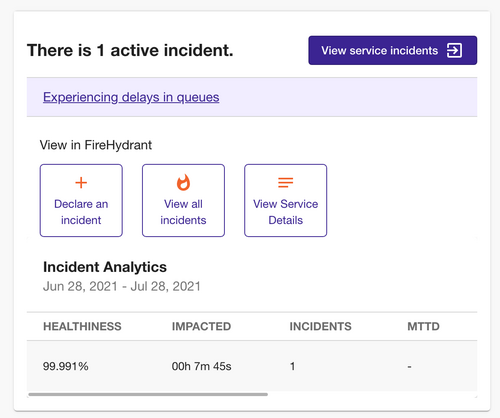Screen dimensions: 500x418
Task: Select the View all incidents label
Action: click(183, 212)
